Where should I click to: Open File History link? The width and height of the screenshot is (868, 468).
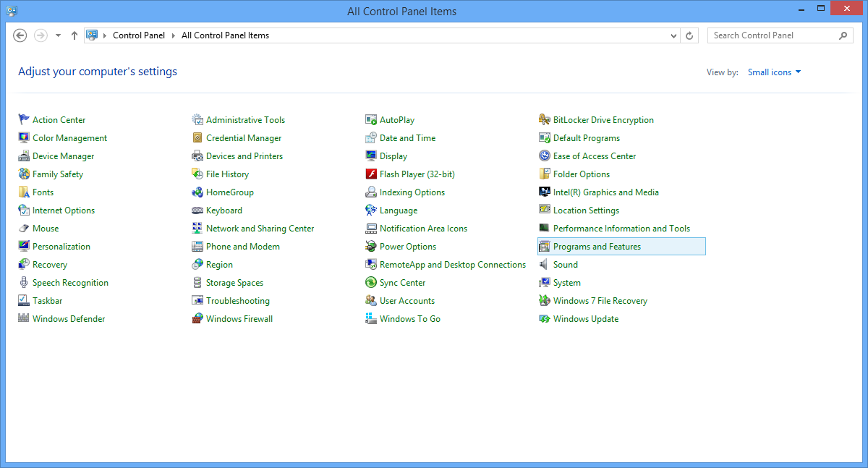227,174
